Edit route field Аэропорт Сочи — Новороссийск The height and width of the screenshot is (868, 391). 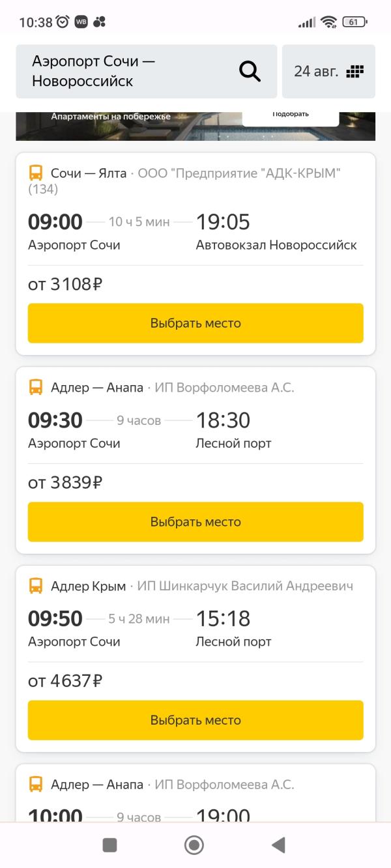coord(147,72)
